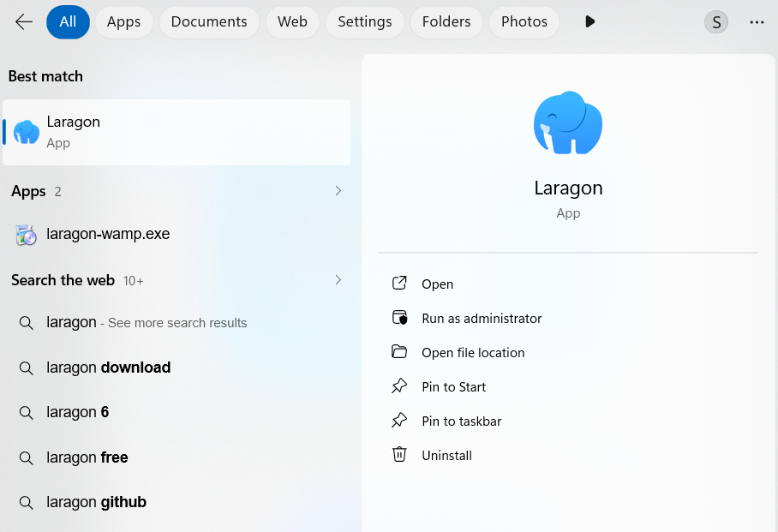
Task: Show more filters with the play arrow
Action: (589, 21)
